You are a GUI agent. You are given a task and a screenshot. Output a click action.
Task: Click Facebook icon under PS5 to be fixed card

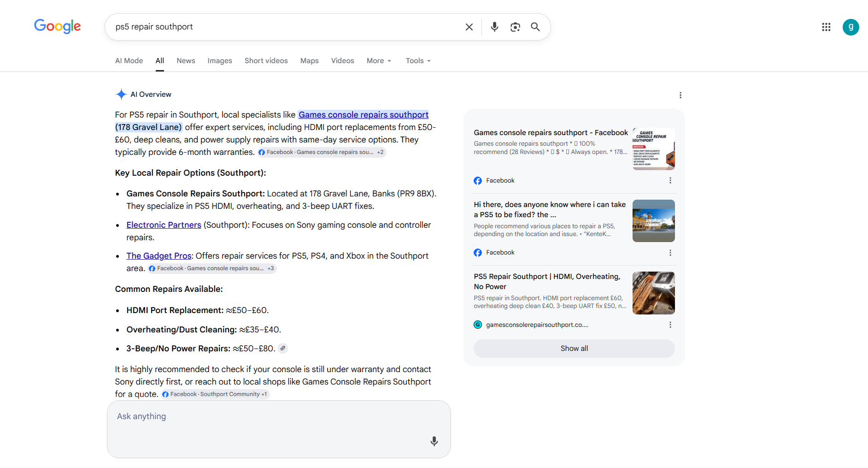click(x=478, y=253)
